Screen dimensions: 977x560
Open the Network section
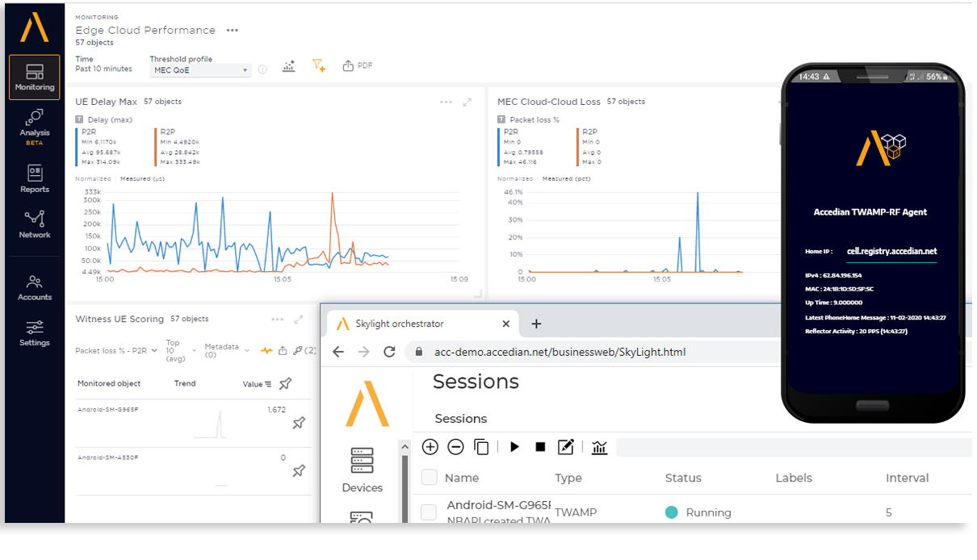pos(35,224)
